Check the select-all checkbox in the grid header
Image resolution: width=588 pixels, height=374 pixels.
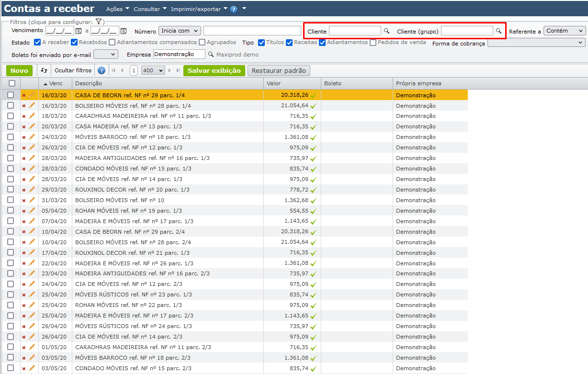[x=12, y=83]
